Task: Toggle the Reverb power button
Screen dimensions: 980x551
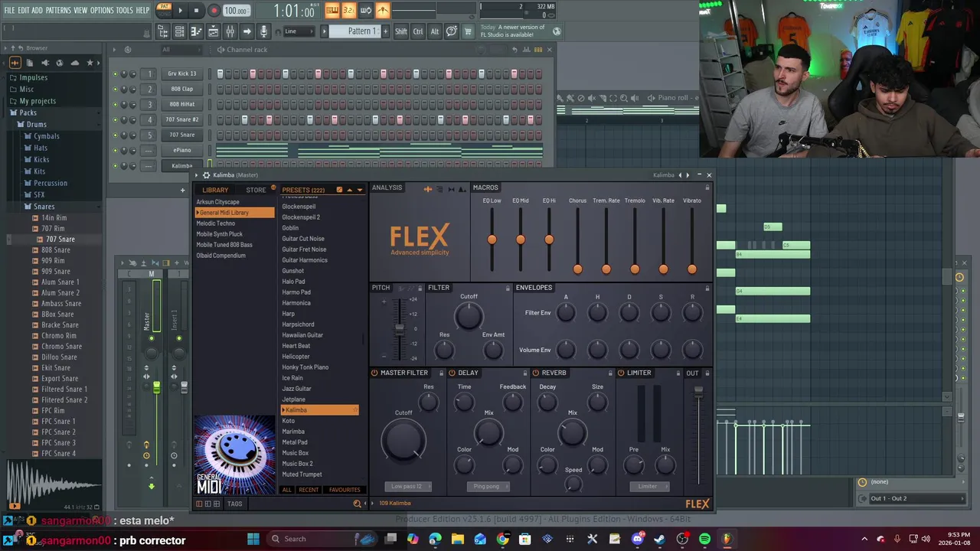Action: [536, 373]
